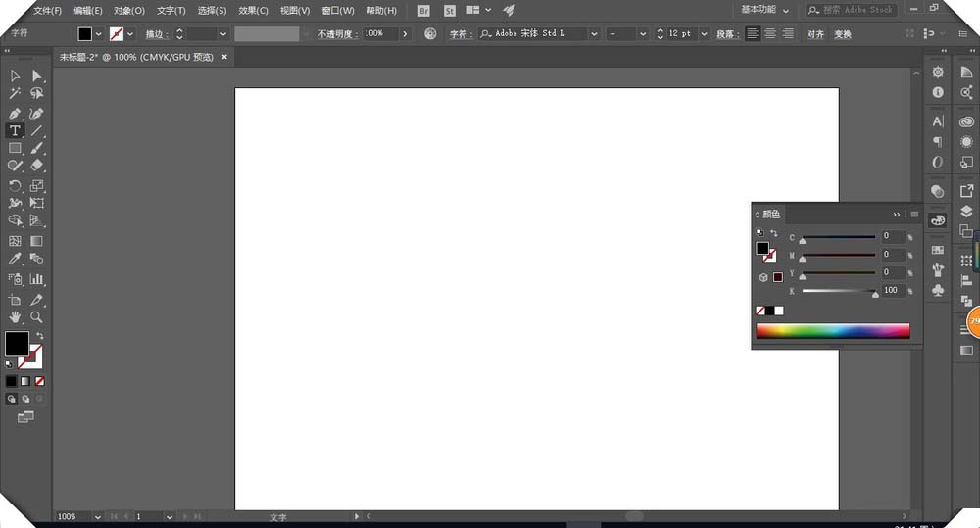This screenshot has height=528, width=980.
Task: Open the Layers panel icon
Action: (966, 212)
